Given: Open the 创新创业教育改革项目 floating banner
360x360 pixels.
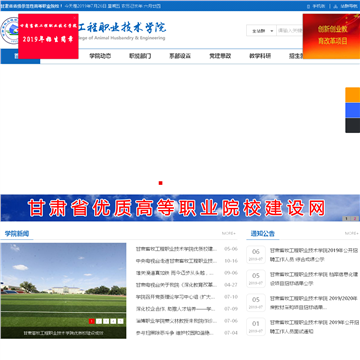Looking at the screenshot, I should point(331,36).
